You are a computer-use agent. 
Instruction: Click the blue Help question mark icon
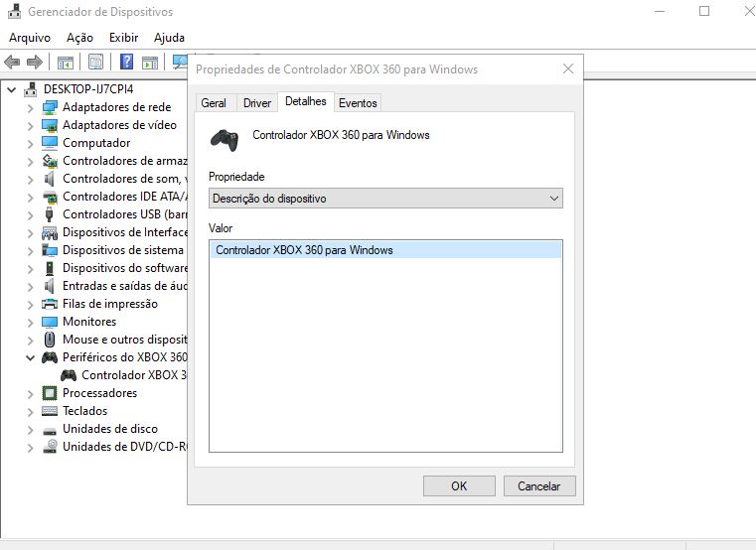126,62
